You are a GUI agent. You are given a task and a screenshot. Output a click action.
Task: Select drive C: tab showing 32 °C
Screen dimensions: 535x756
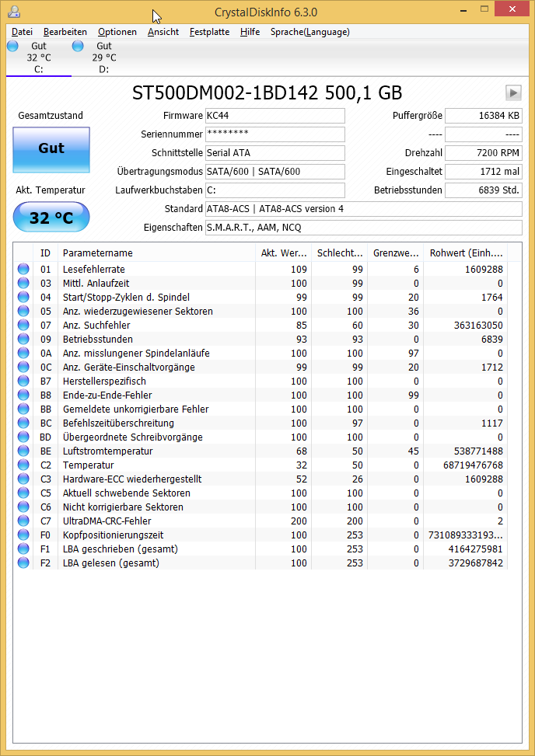[x=39, y=57]
